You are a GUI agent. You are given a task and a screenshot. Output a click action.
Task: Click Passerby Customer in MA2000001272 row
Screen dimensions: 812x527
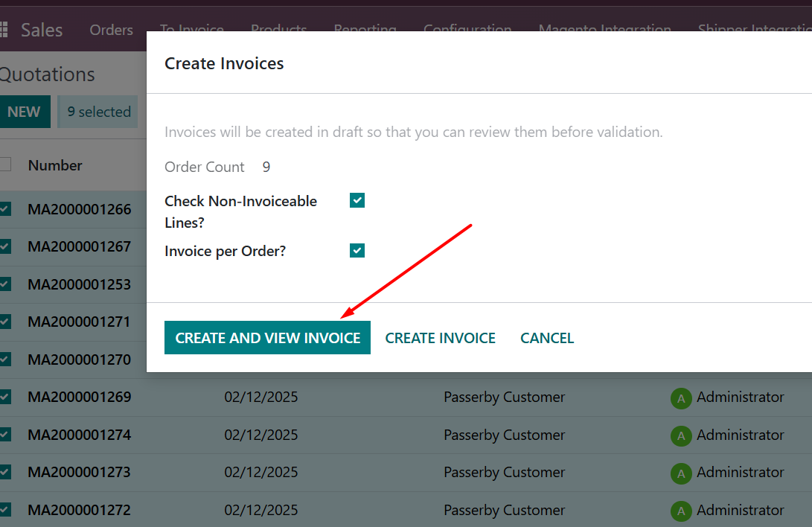pyautogui.click(x=504, y=511)
